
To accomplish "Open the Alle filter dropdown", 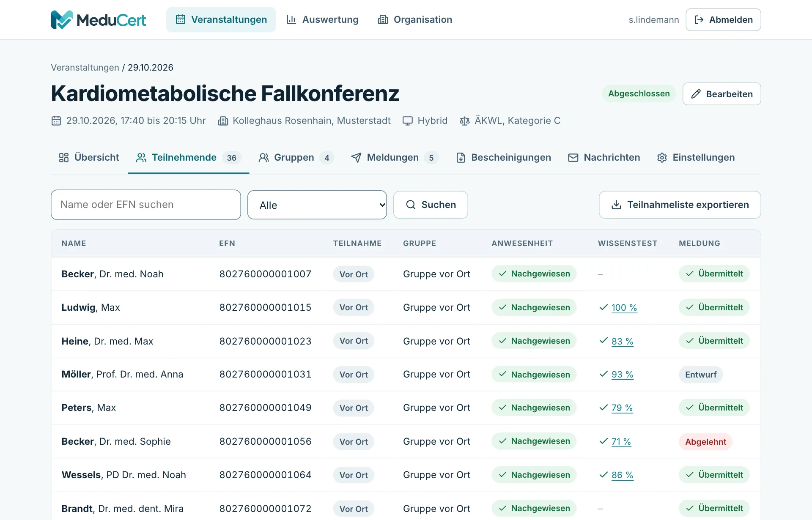I will tap(317, 205).
